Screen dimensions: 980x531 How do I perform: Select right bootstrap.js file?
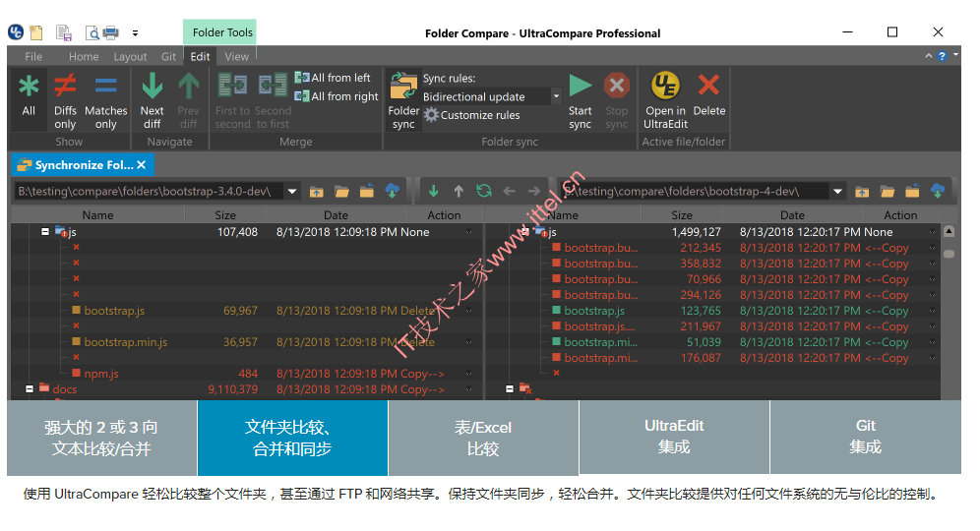(594, 311)
